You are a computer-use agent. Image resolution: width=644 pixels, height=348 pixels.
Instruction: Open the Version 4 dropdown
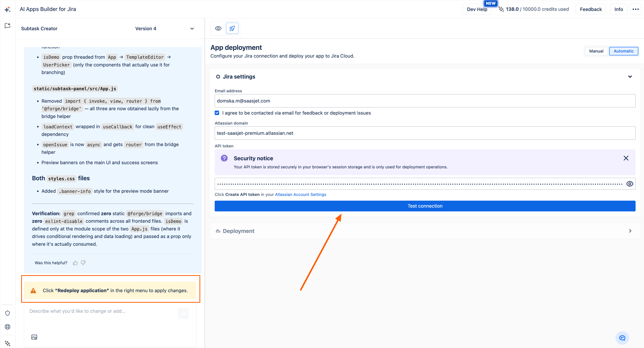pyautogui.click(x=165, y=28)
